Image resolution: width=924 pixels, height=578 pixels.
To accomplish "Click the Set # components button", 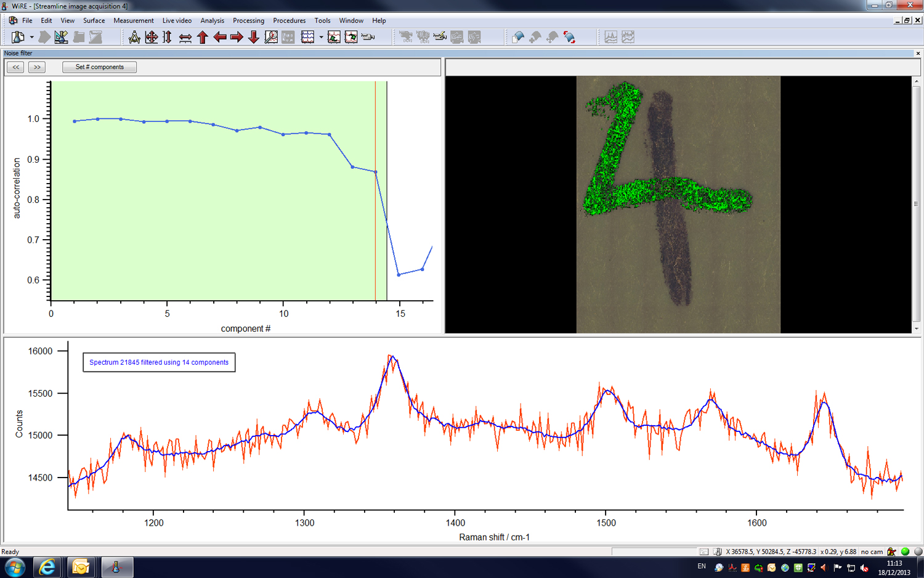I will coord(99,67).
